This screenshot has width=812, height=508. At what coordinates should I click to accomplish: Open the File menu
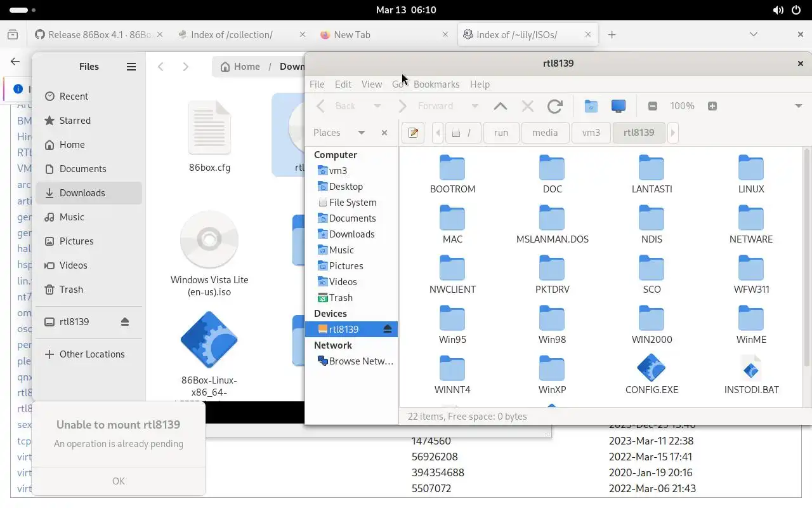[x=317, y=84]
